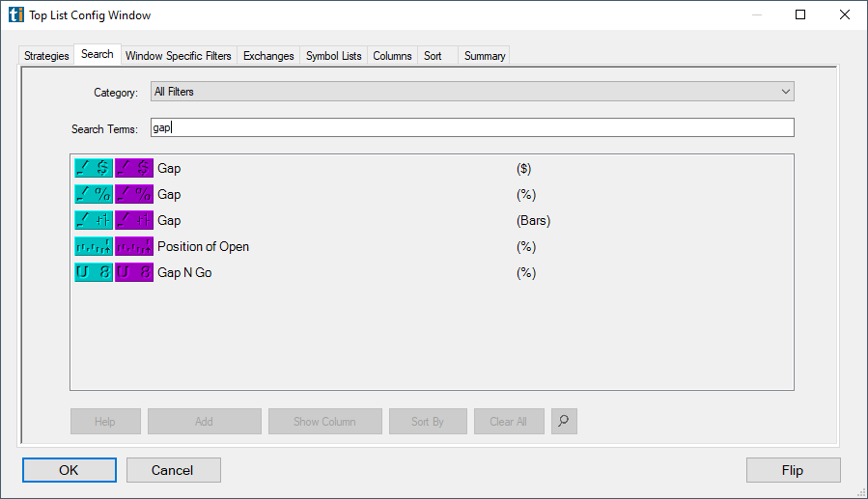
Task: Click the purple Gap ($) max filter icon
Action: tap(134, 168)
